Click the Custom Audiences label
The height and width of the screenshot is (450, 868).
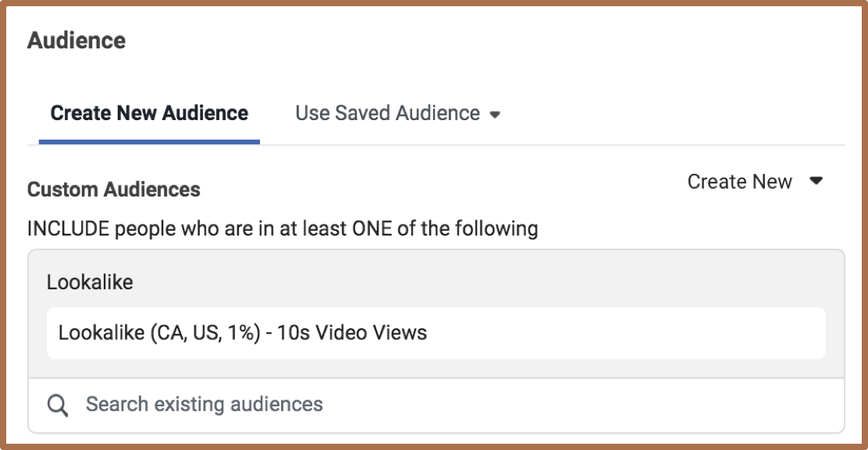coord(114,190)
